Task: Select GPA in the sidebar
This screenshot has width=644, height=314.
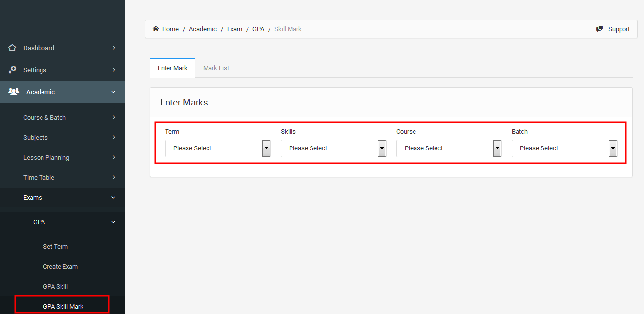Action: click(39, 222)
